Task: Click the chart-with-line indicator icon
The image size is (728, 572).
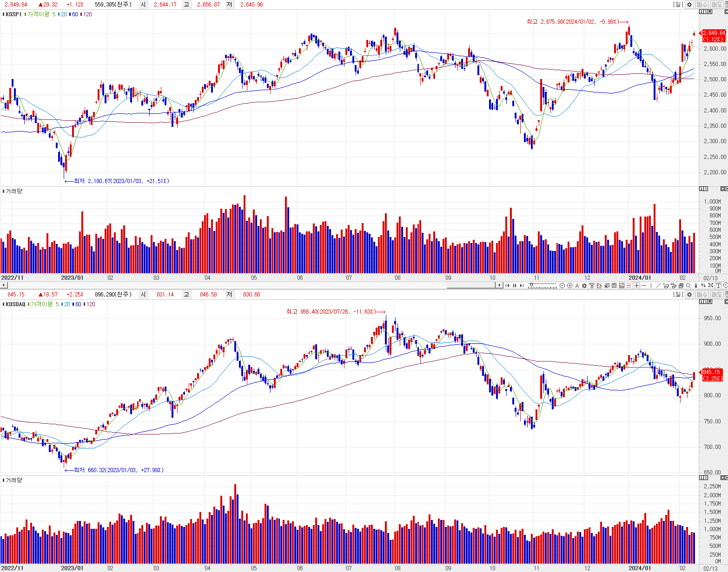Action: click(x=599, y=285)
